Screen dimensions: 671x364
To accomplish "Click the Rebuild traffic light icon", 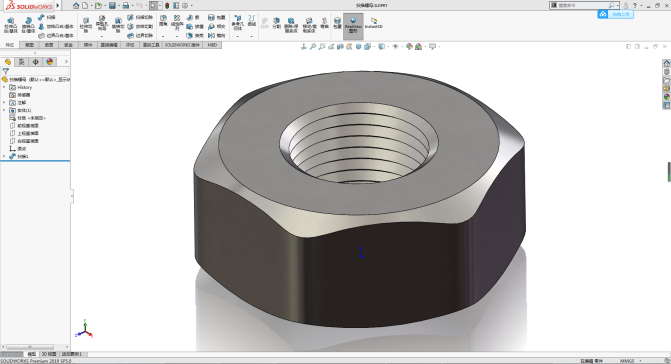I will [167, 6].
